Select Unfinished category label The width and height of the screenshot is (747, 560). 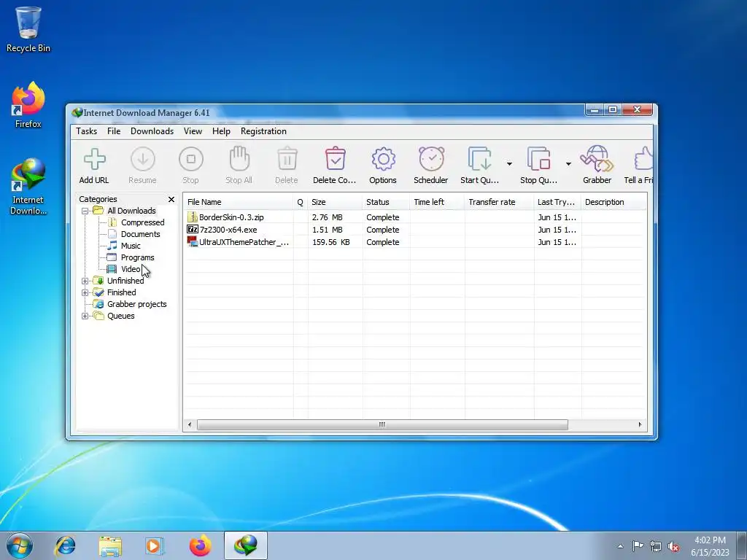[x=125, y=281]
